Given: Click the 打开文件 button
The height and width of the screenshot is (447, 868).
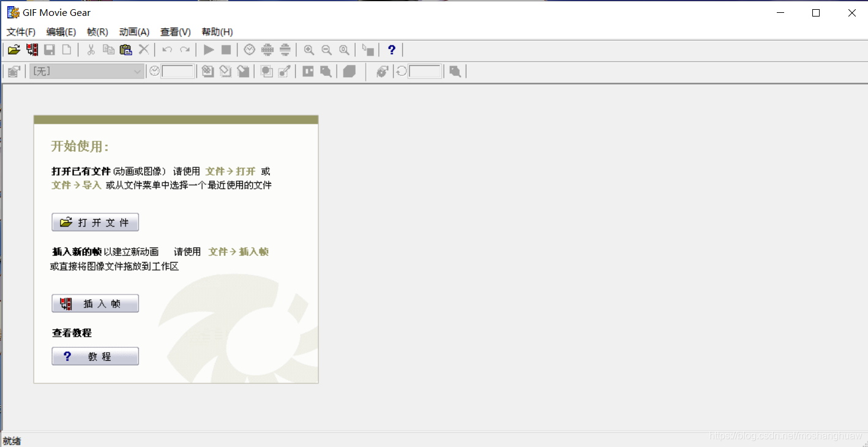Looking at the screenshot, I should pos(95,222).
